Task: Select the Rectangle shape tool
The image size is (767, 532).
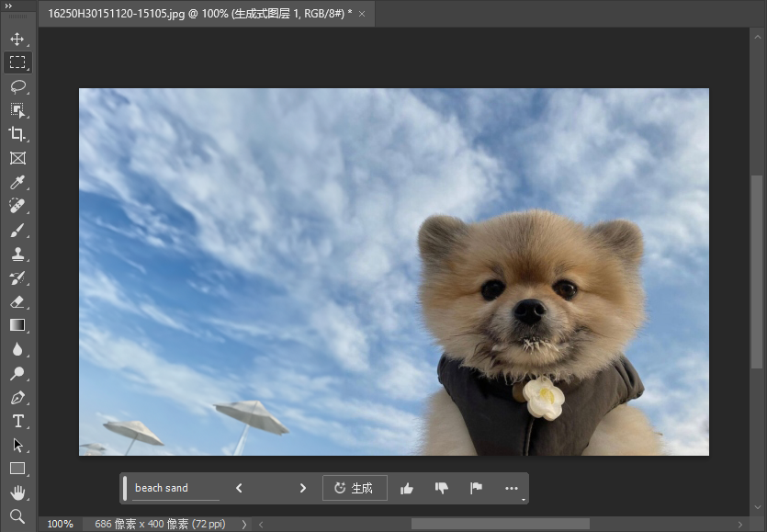Action: point(17,469)
